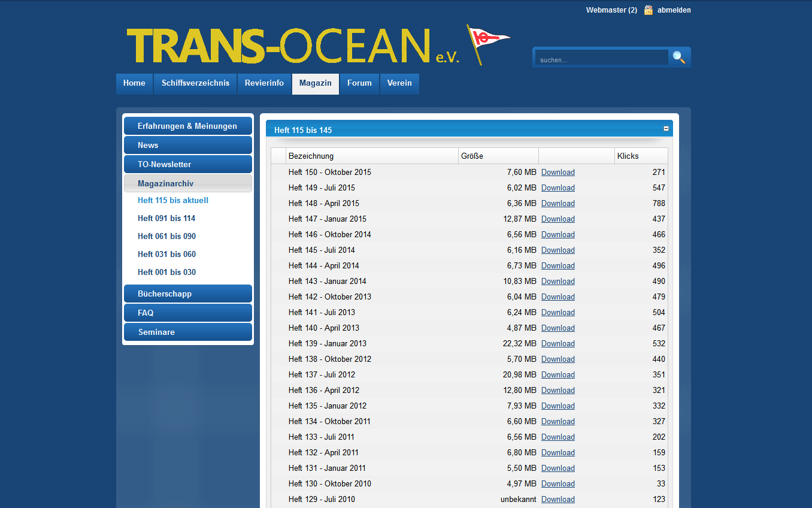Download Heft 139 - Januar 2013
Image resolution: width=812 pixels, height=508 pixels.
tap(558, 344)
